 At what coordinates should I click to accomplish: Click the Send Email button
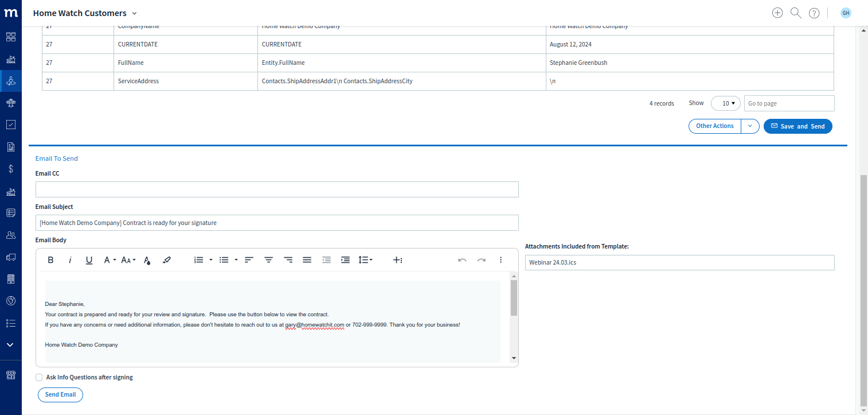[x=60, y=395]
